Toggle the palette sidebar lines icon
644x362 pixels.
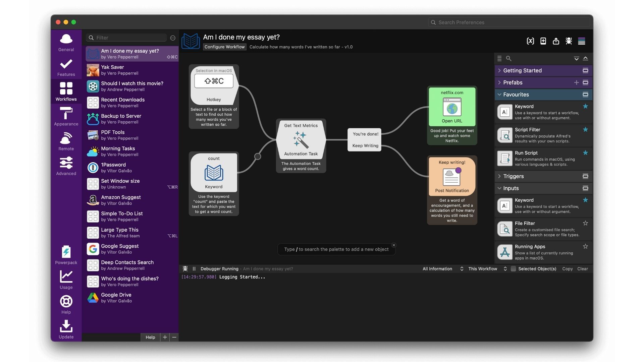pos(582,41)
